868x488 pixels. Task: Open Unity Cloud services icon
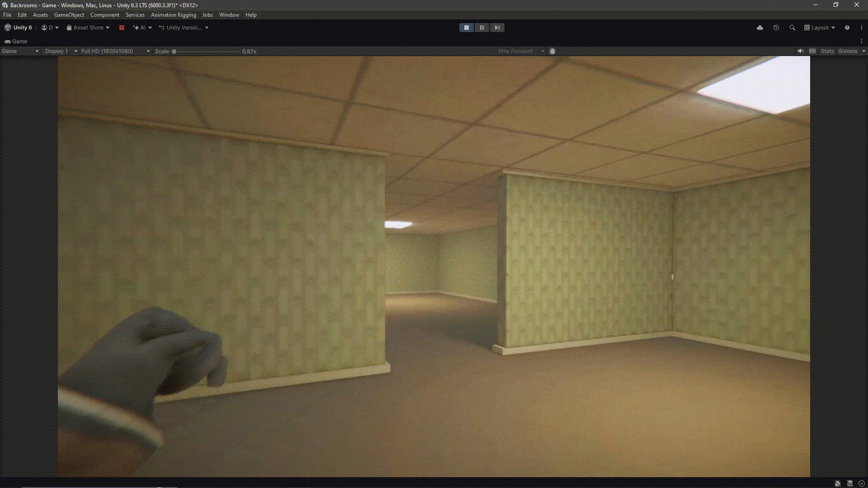pyautogui.click(x=760, y=28)
